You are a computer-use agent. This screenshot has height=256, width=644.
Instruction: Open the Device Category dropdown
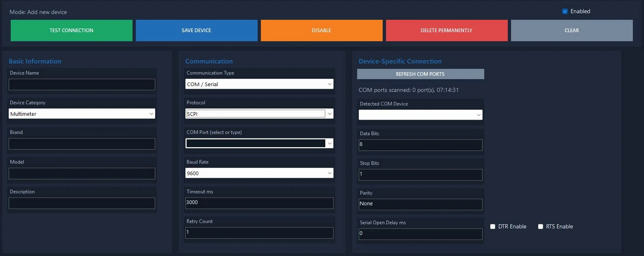coord(82,114)
